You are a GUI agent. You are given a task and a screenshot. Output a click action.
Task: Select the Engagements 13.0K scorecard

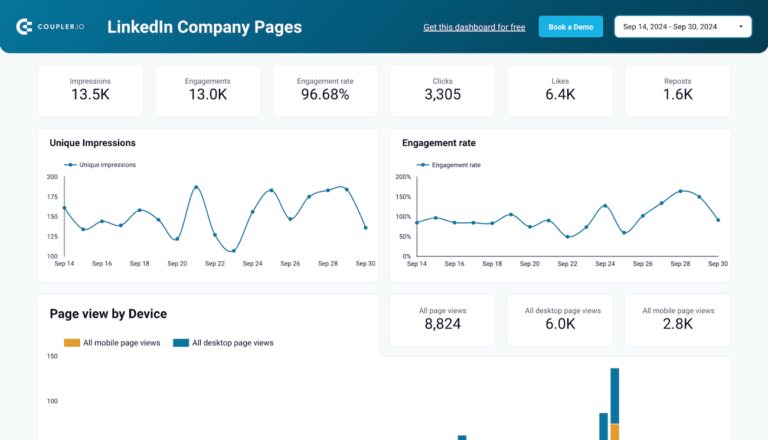click(x=208, y=90)
